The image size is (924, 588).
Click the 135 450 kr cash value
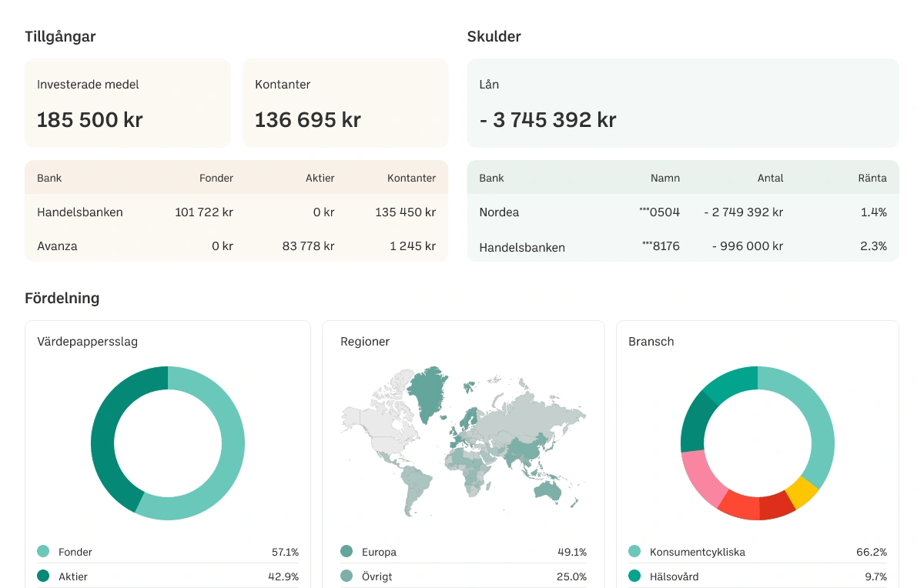tap(406, 212)
